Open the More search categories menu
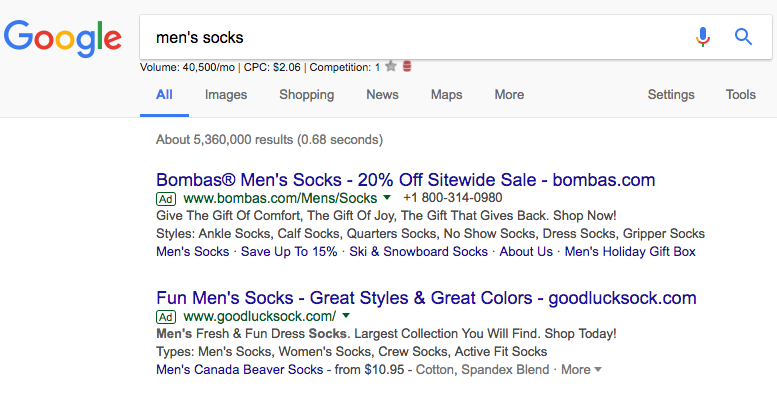 (x=509, y=95)
